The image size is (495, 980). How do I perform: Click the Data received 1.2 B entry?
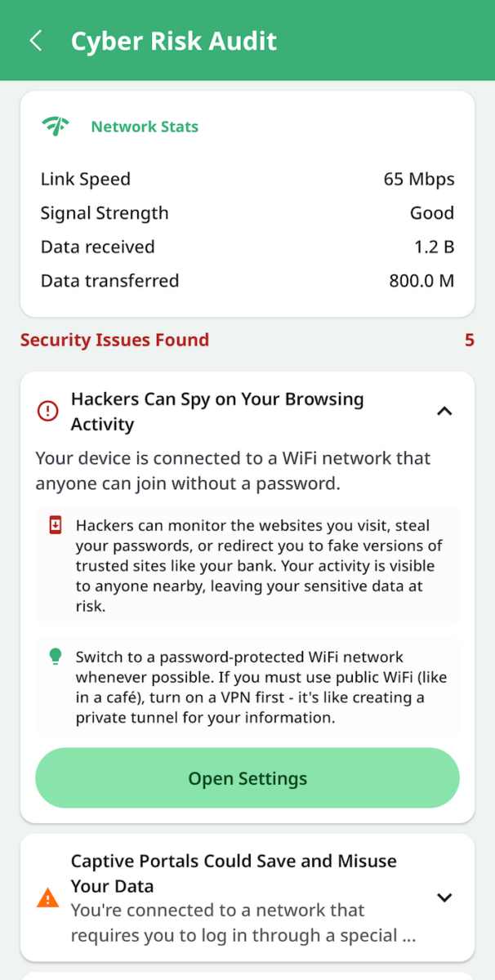pos(434,247)
